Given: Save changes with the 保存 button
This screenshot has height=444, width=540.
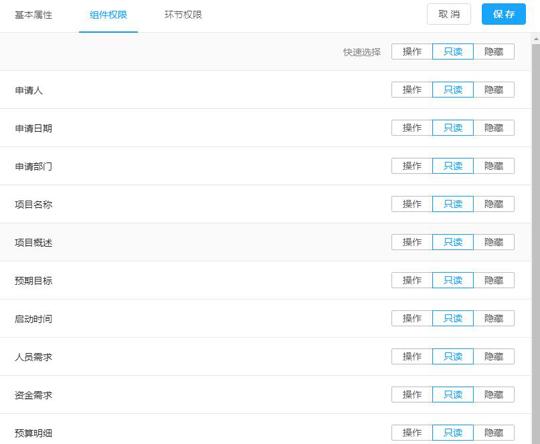Looking at the screenshot, I should click(503, 14).
